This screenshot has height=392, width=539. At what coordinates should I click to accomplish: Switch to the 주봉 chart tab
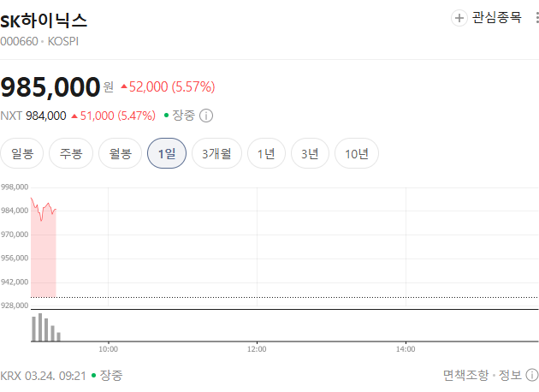click(71, 154)
